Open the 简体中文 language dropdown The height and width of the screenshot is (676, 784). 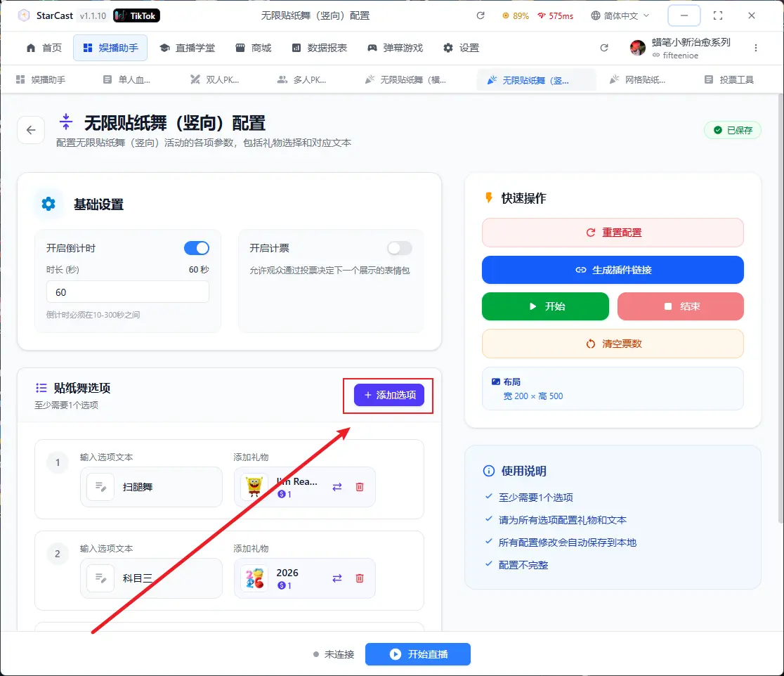click(x=620, y=15)
